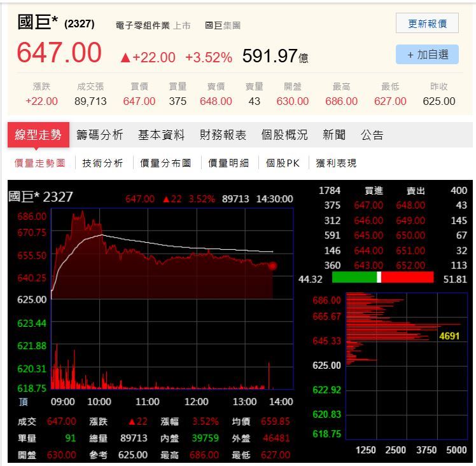Image resolution: width=476 pixels, height=466 pixels.
Task: Click the 44.32 buy percentage value
Action: tap(311, 279)
